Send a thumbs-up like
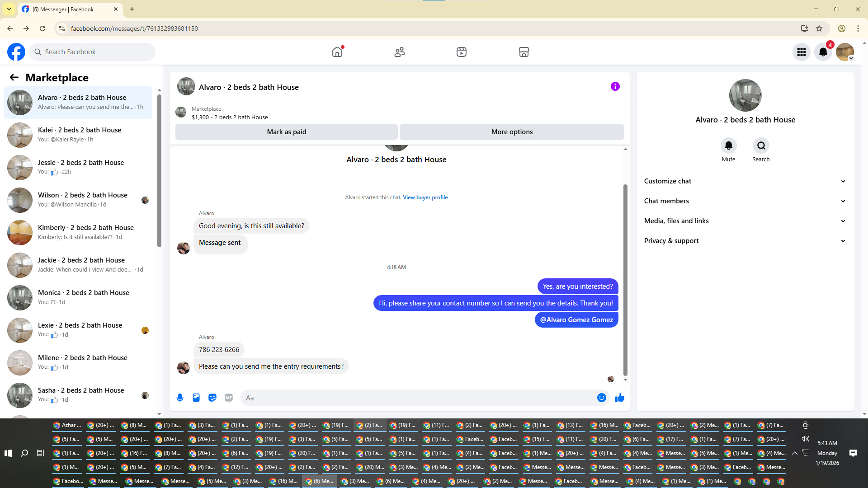The width and height of the screenshot is (868, 488). pos(619,398)
